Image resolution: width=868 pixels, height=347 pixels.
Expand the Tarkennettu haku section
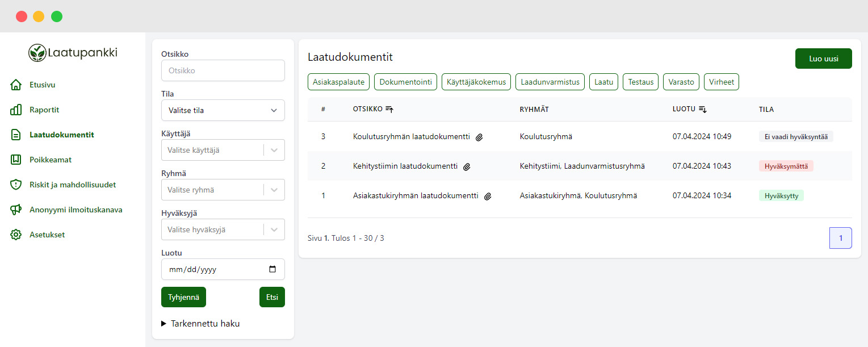(200, 324)
